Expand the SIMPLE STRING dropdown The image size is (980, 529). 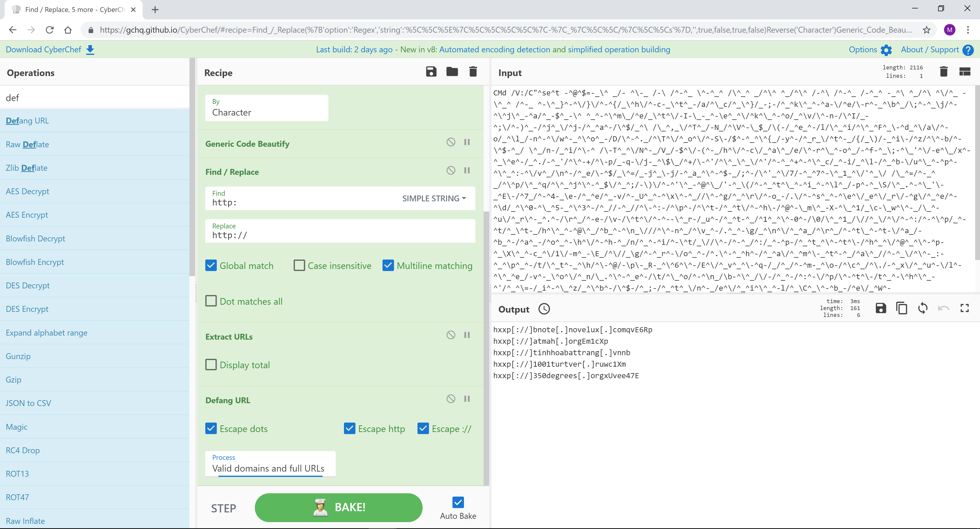pyautogui.click(x=433, y=198)
